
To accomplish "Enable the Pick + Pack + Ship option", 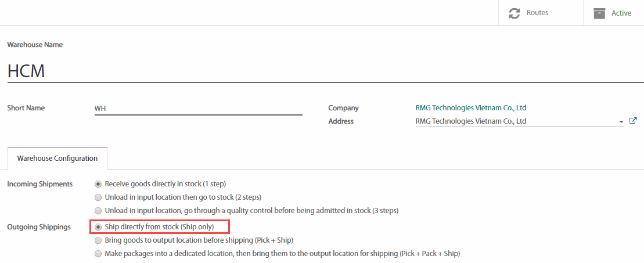I will pos(98,253).
